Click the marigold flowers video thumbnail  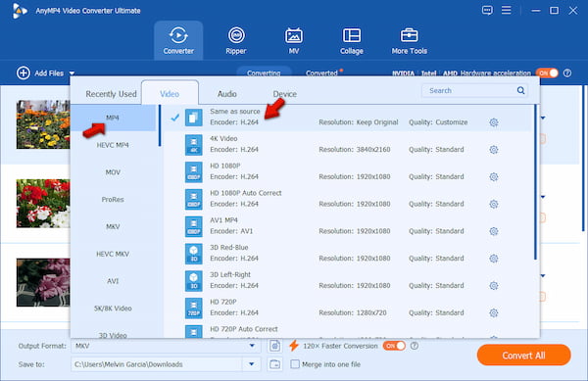(43, 124)
